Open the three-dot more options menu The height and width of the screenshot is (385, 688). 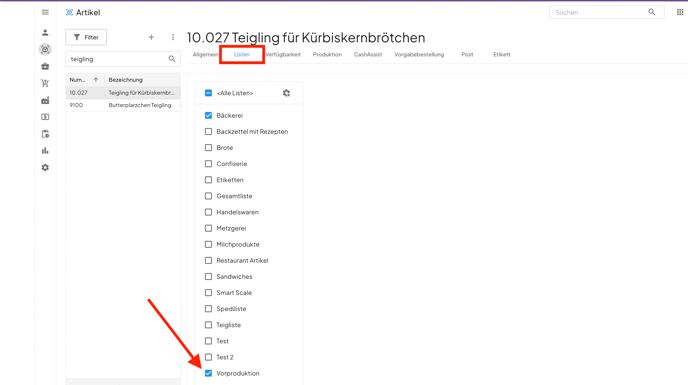tap(173, 37)
